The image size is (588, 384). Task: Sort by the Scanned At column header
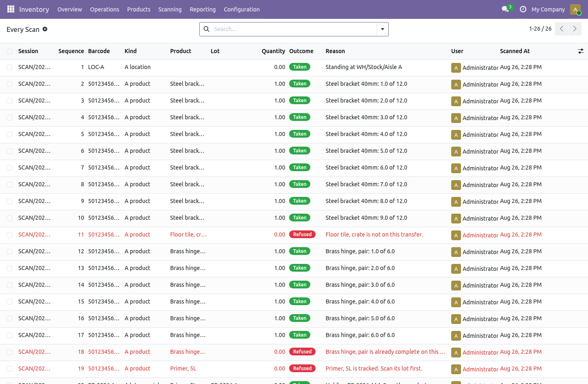514,51
